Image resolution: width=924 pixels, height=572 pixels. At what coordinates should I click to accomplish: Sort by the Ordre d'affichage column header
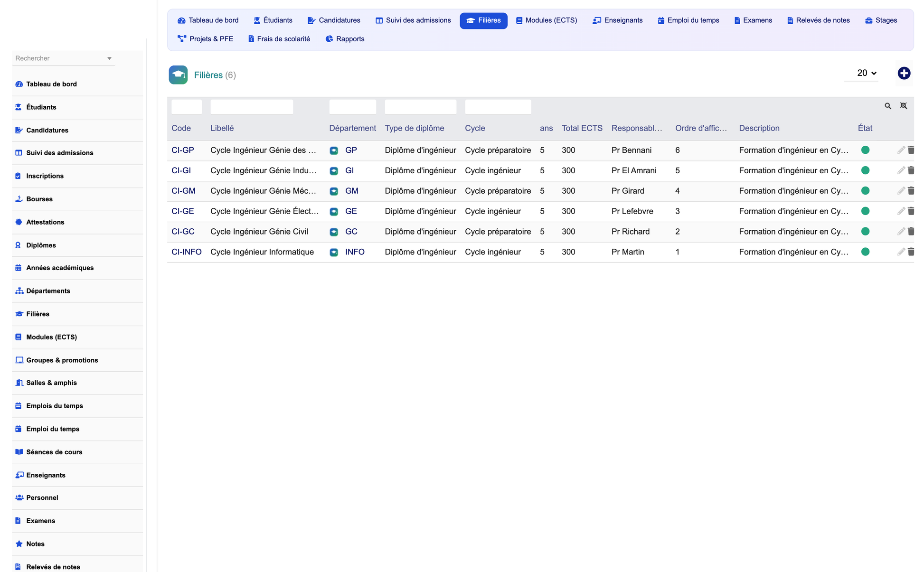(x=701, y=128)
